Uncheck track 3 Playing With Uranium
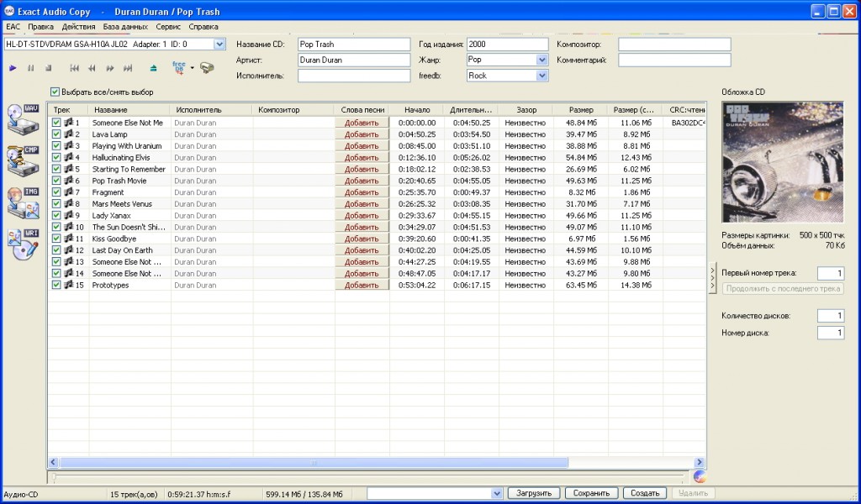Image resolution: width=861 pixels, height=504 pixels. 56,146
